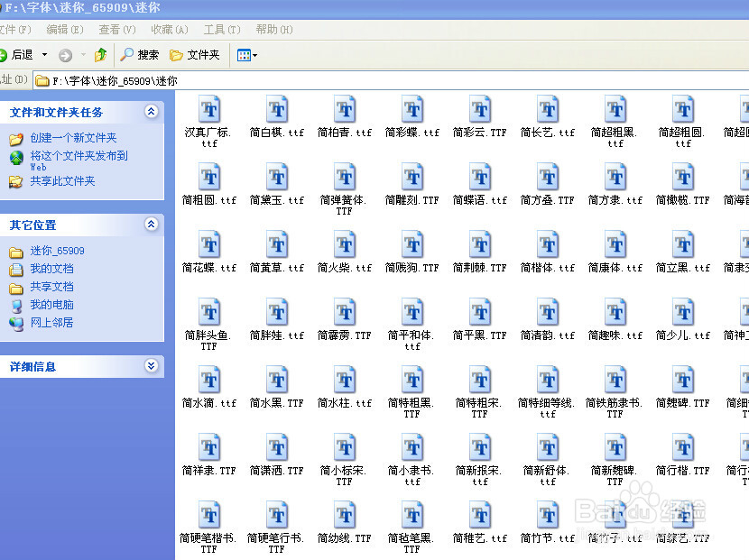Viewport: 749px width, 560px height.
Task: Click the 后退 back button
Action: click(17, 55)
